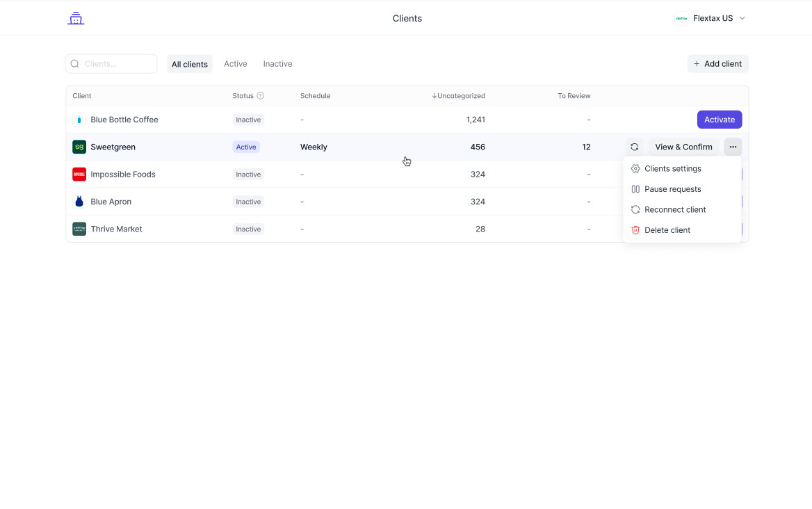Click the Client column header
Screen dimensions: 812x509
coord(82,96)
